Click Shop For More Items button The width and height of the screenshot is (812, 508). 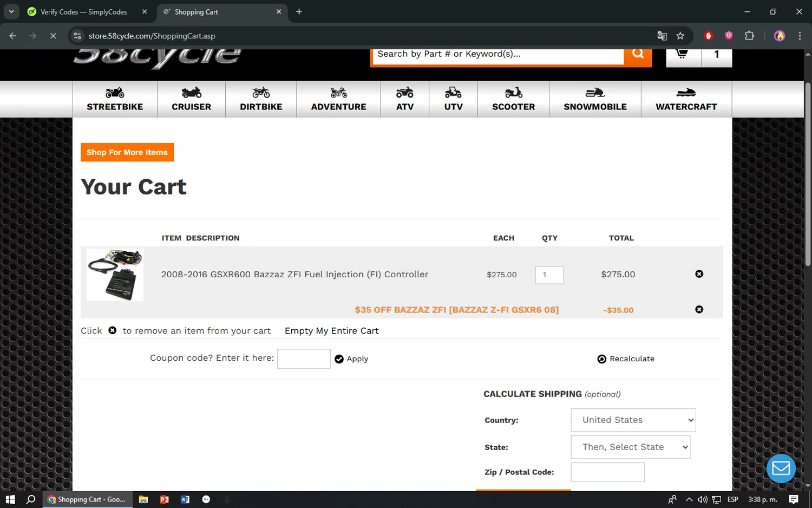point(127,152)
